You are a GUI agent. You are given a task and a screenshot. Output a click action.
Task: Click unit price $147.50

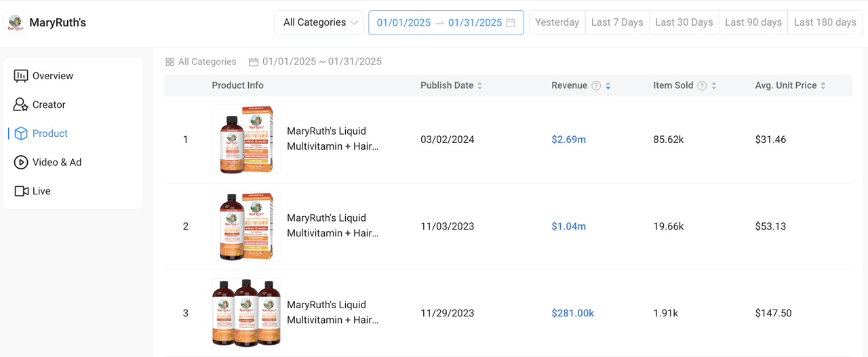774,313
